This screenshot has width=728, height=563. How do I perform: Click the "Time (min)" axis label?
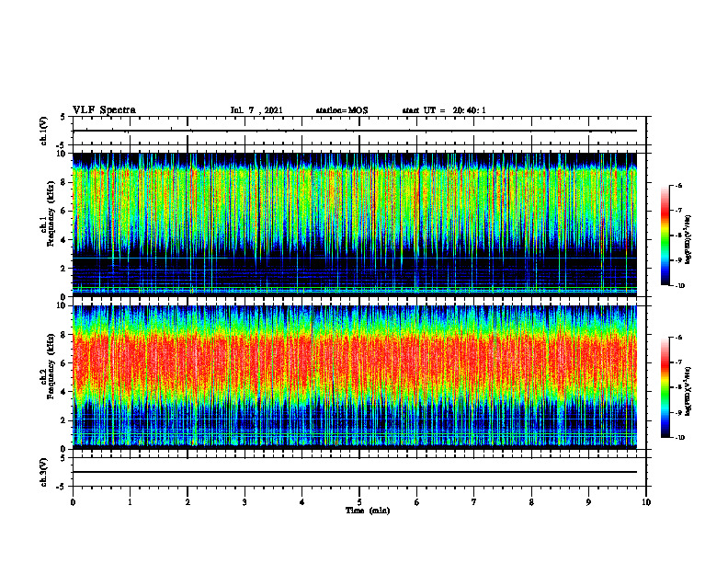[368, 511]
